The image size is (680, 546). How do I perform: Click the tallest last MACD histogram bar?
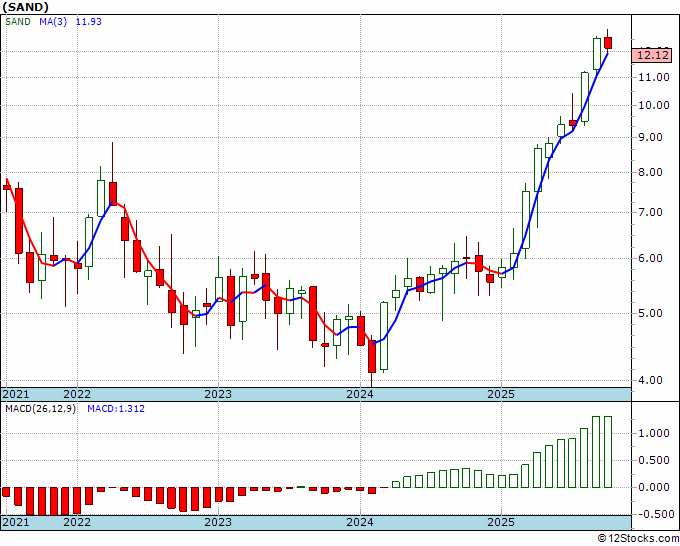pos(608,452)
